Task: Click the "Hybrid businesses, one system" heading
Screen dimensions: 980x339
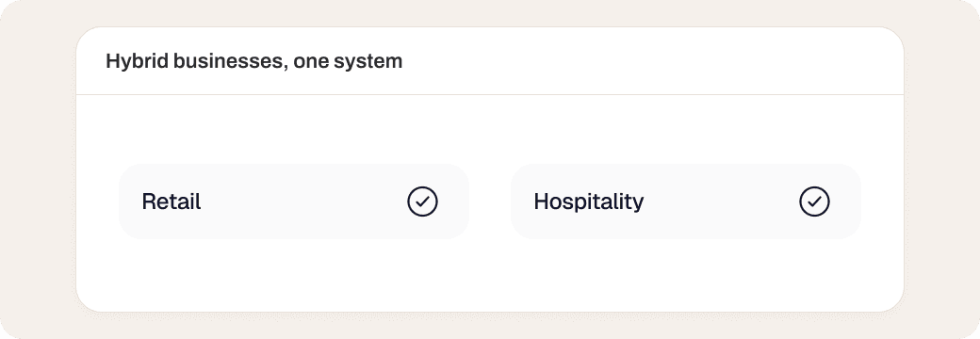Action: [253, 61]
